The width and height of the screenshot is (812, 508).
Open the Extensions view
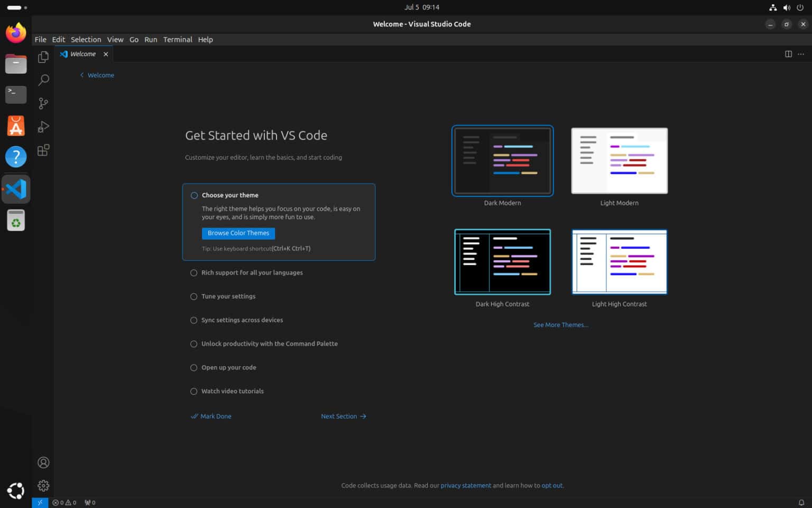43,150
